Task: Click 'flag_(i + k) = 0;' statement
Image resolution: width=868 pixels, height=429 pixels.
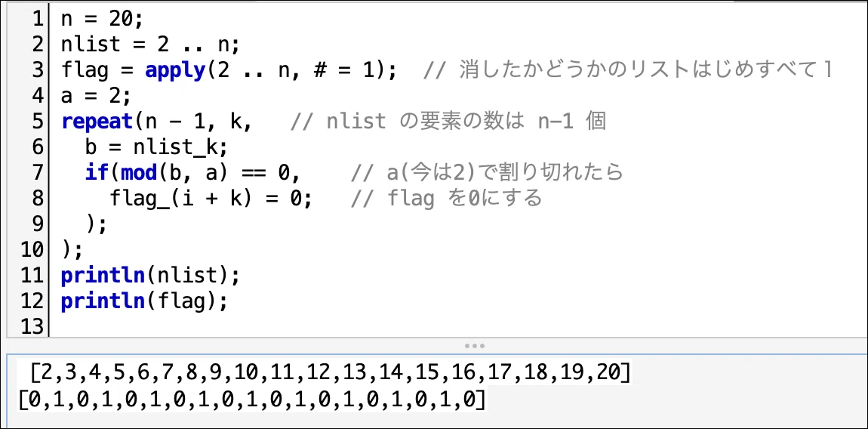Action: tap(211, 199)
